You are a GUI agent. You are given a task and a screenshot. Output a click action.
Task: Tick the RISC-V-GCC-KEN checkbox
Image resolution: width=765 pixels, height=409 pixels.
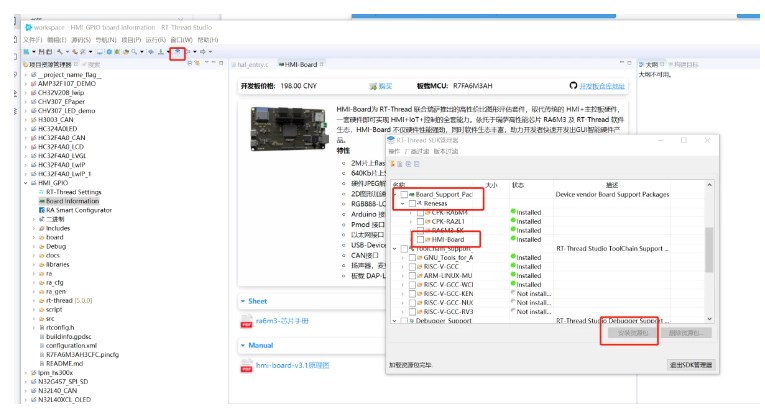tap(412, 293)
